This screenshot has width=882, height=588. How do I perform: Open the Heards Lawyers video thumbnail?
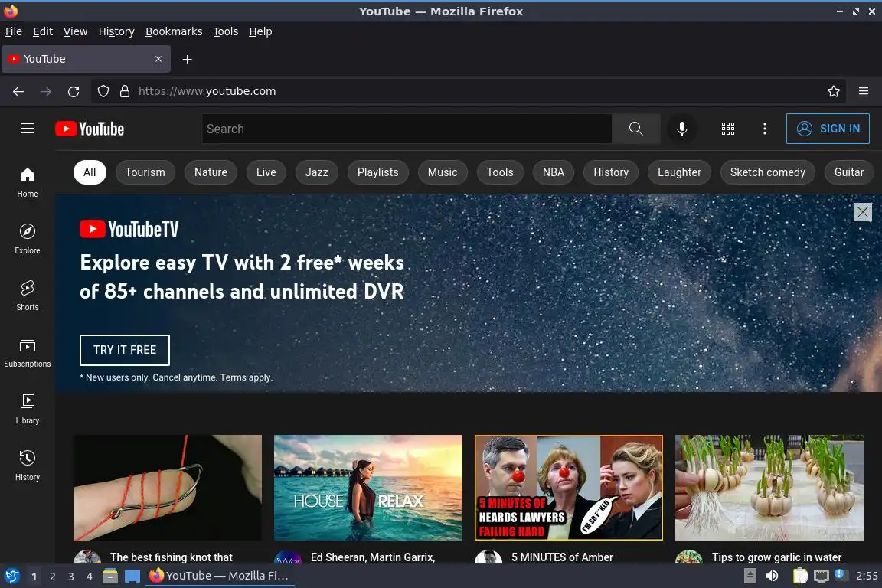click(569, 487)
